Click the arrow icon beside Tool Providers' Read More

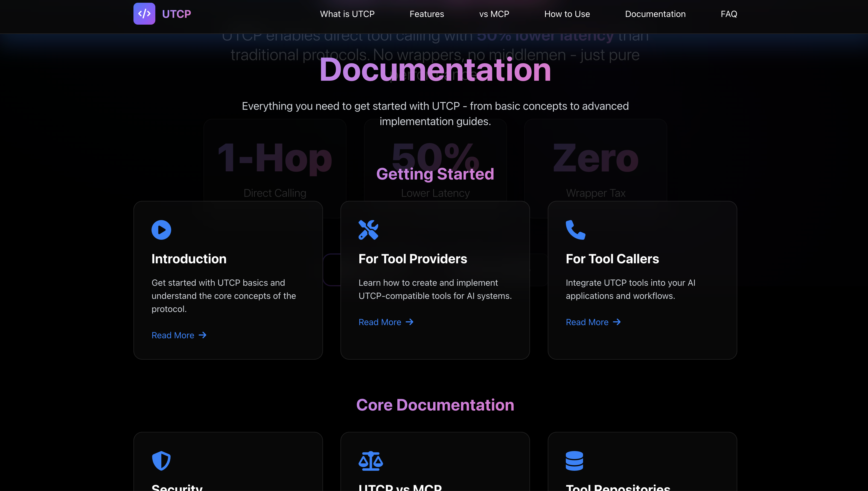coord(409,322)
